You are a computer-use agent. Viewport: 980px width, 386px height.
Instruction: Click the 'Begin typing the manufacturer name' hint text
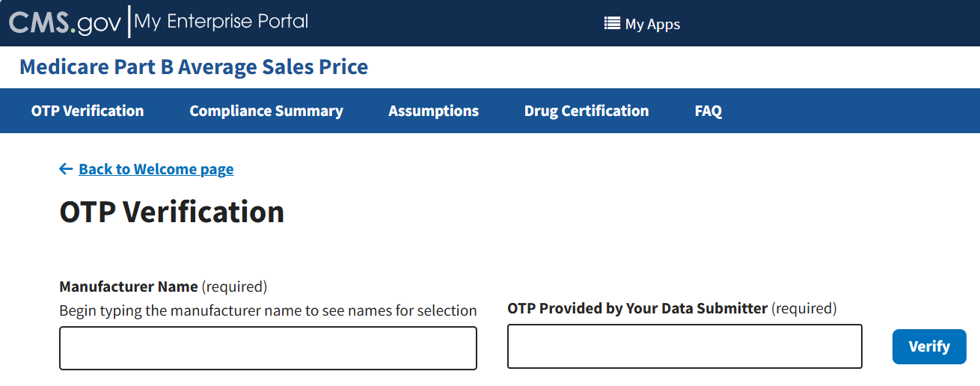click(268, 310)
